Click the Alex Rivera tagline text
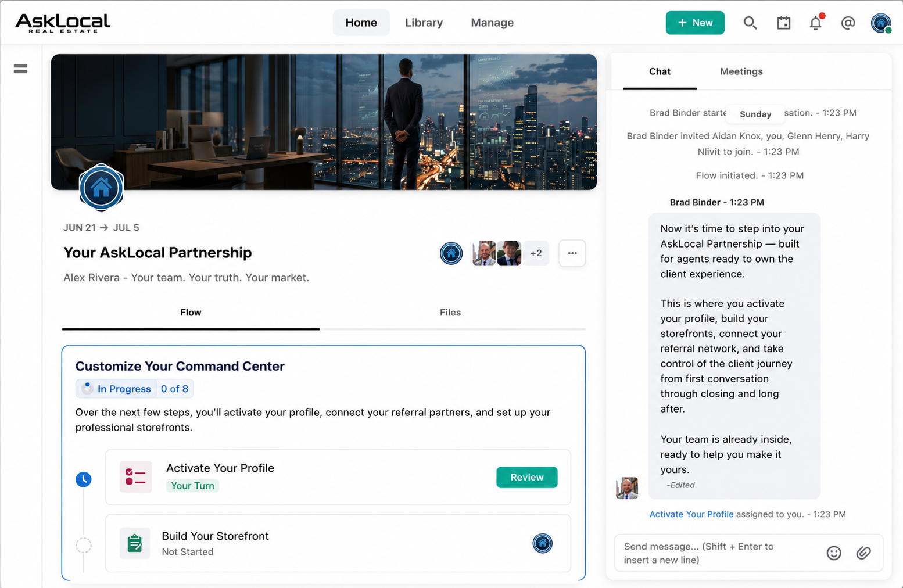The height and width of the screenshot is (588, 903). (x=186, y=278)
